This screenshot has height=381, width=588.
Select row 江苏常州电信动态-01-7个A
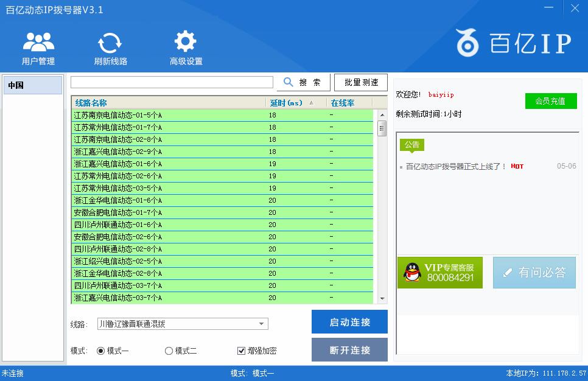coord(222,127)
